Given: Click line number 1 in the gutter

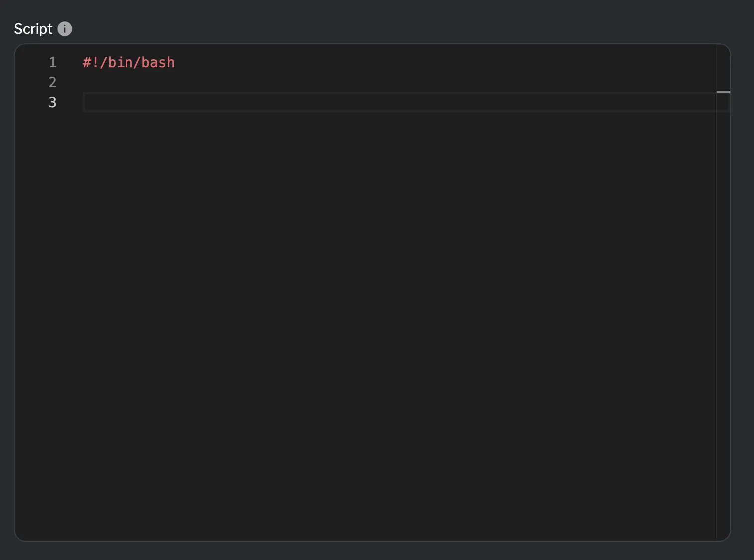Looking at the screenshot, I should click(x=53, y=62).
